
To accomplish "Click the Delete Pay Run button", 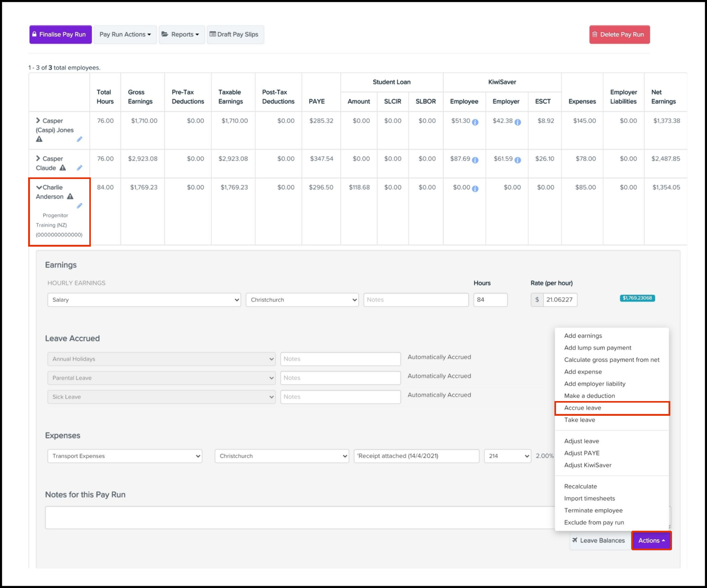I will [619, 34].
